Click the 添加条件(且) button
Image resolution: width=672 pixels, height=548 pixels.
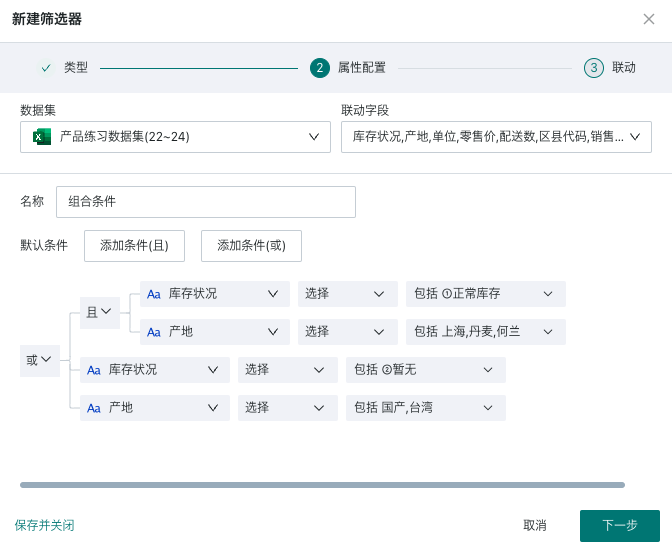coord(134,245)
